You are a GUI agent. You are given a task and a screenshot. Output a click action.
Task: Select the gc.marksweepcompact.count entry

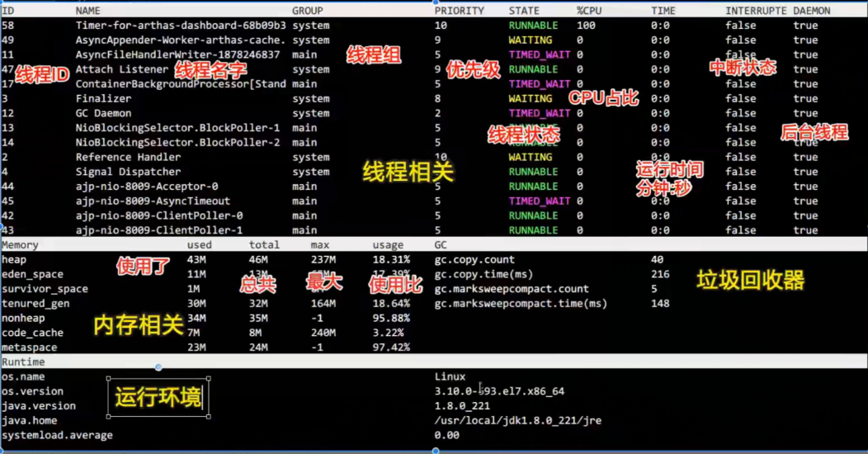pos(512,289)
